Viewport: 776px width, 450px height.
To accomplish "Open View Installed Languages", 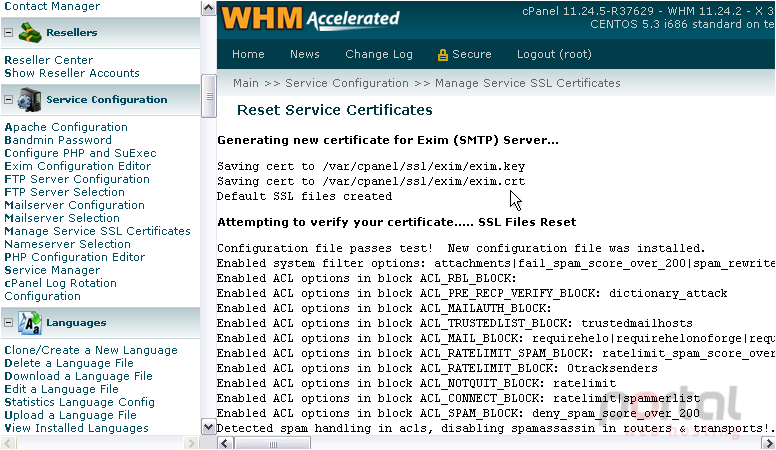I will (x=76, y=428).
